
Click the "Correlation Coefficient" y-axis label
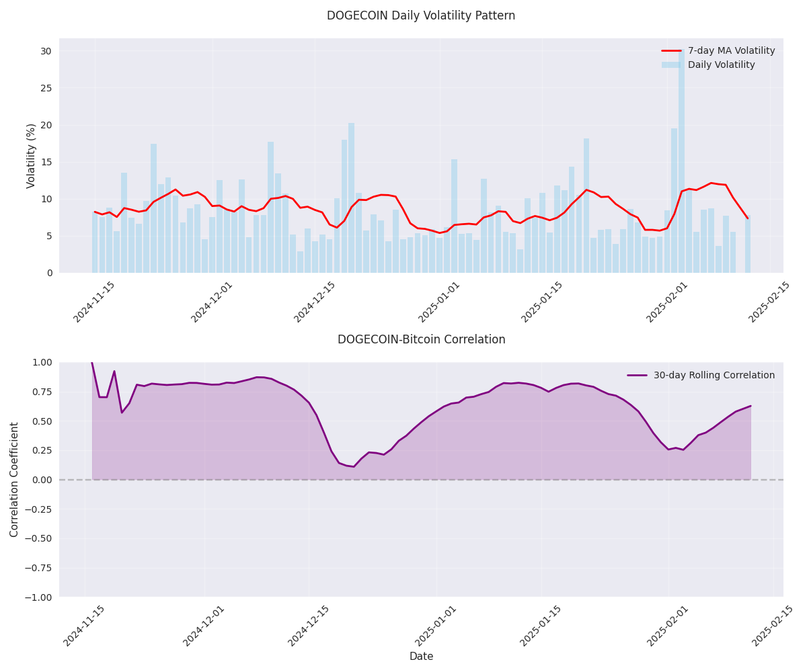(15, 479)
